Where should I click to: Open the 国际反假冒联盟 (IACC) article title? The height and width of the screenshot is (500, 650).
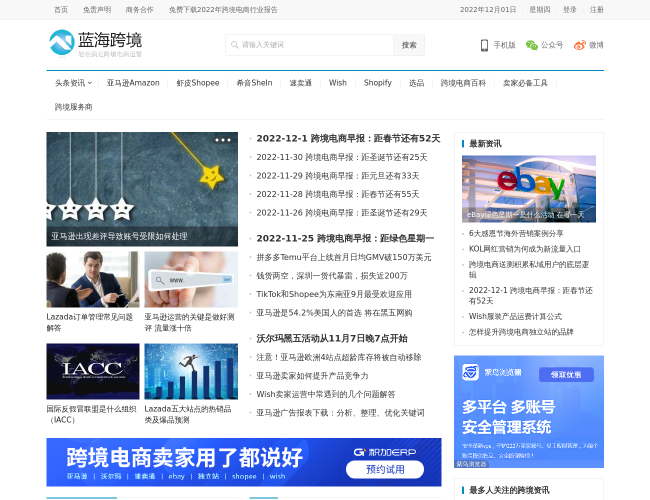[x=91, y=414]
